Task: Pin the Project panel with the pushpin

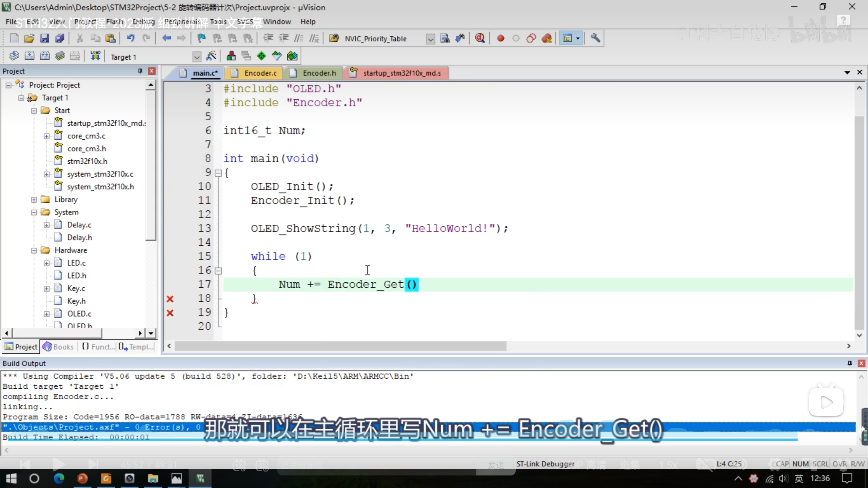Action: pyautogui.click(x=140, y=71)
